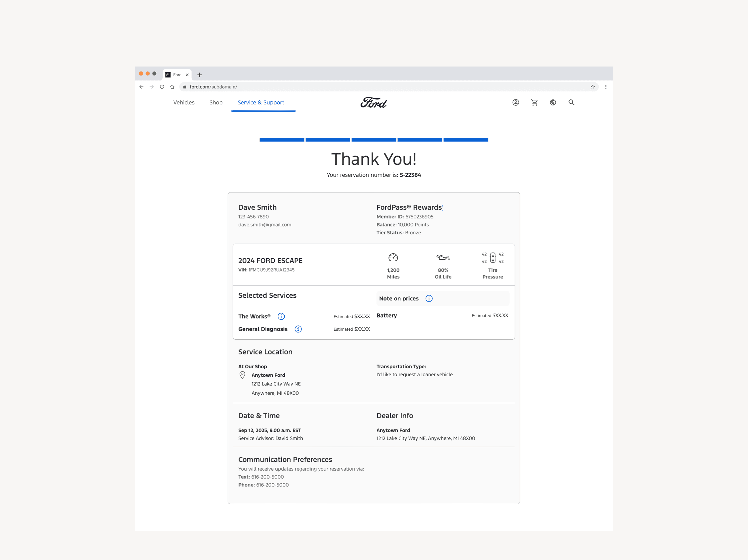The height and width of the screenshot is (560, 748).
Task: Click the Sep 12, 2025 appointment time
Action: [269, 430]
